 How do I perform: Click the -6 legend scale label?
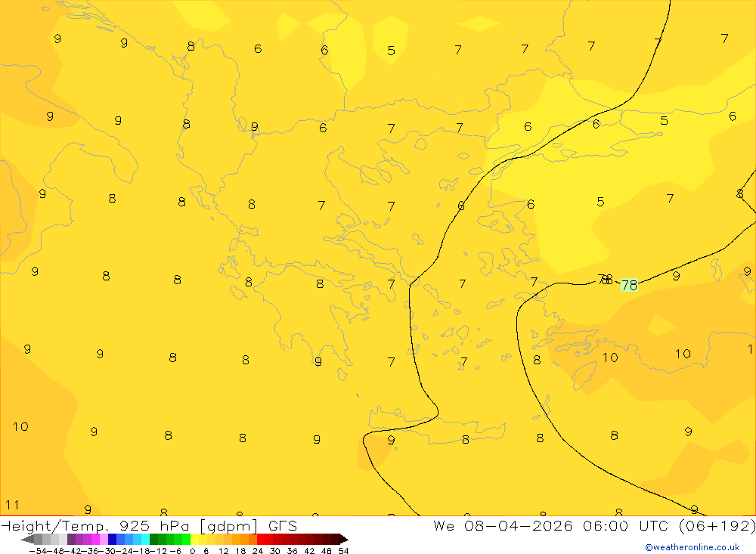click(x=175, y=551)
